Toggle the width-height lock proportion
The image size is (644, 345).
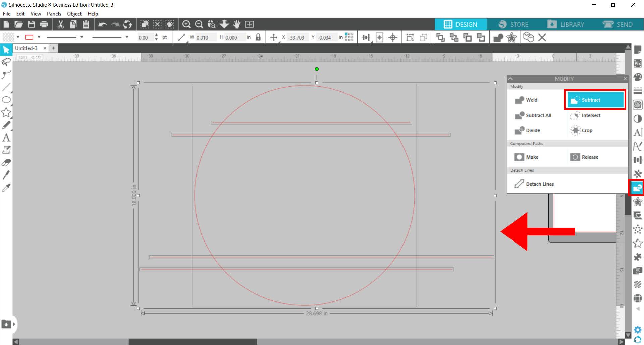(258, 37)
